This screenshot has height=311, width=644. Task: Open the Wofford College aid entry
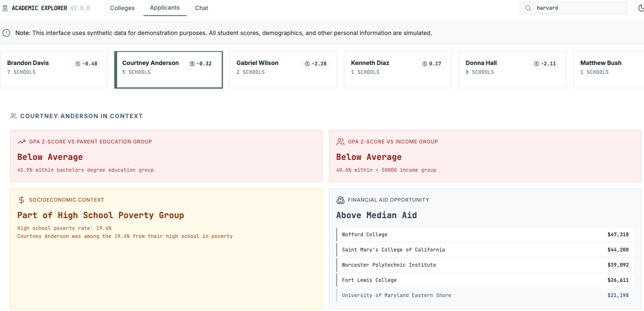tap(485, 235)
